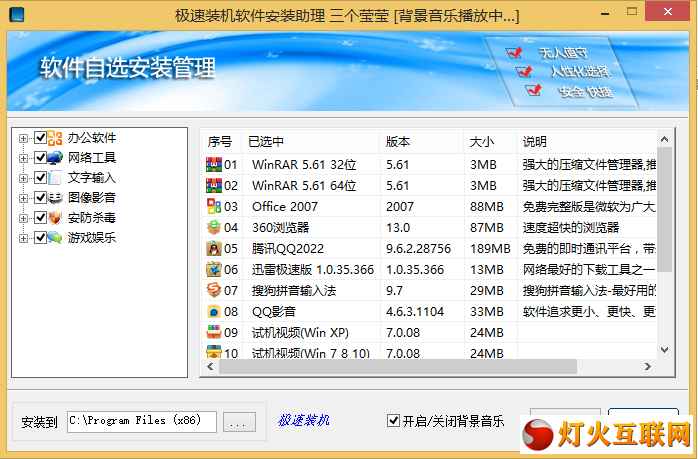Uncheck the 游戏娱乐 checkbox
Screen dimensions: 698x459
coord(40,238)
